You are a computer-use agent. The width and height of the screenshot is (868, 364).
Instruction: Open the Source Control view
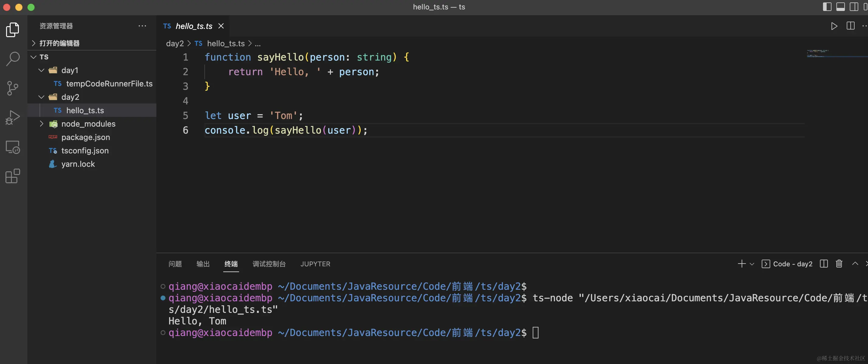click(x=13, y=88)
